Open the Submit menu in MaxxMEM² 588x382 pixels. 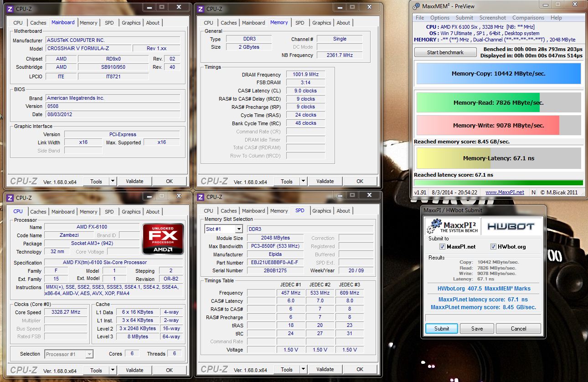pos(464,18)
